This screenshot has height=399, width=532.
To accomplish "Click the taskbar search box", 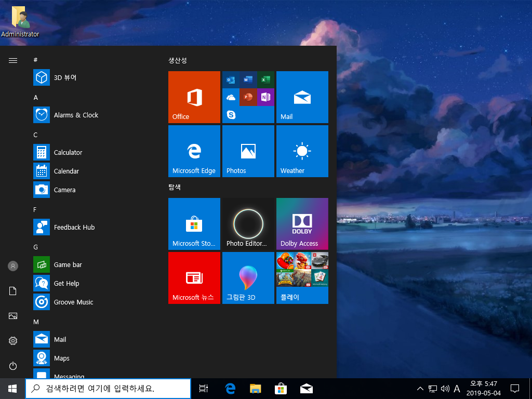I will (108, 389).
